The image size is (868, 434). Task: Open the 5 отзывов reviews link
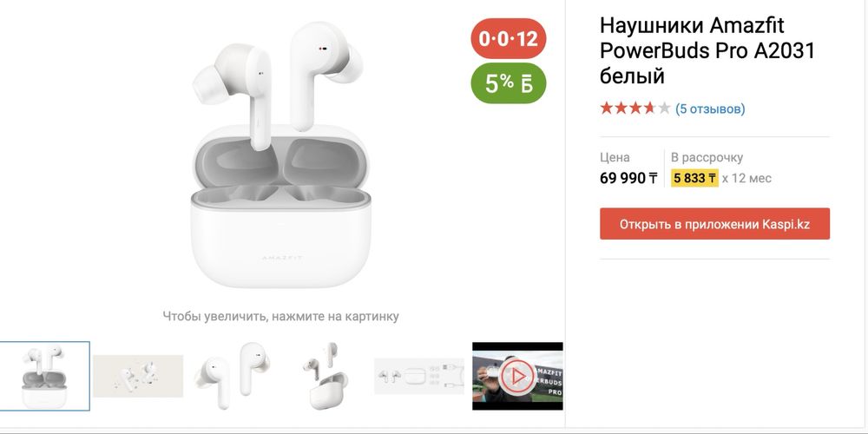(x=710, y=108)
